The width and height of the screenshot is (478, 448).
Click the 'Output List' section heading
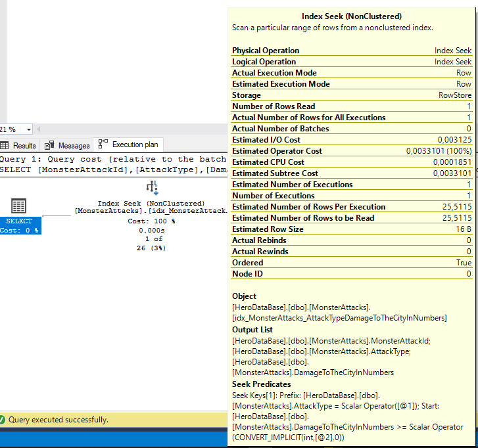[252, 330]
